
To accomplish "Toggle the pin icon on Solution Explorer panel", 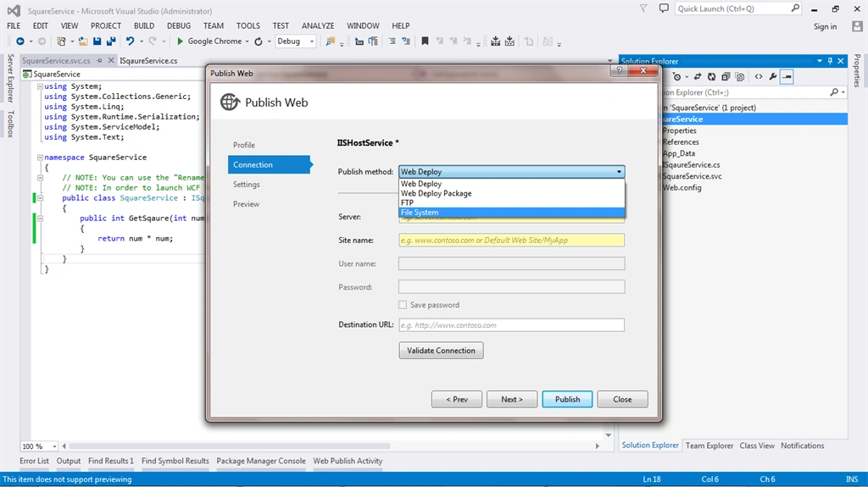I will pos(830,61).
